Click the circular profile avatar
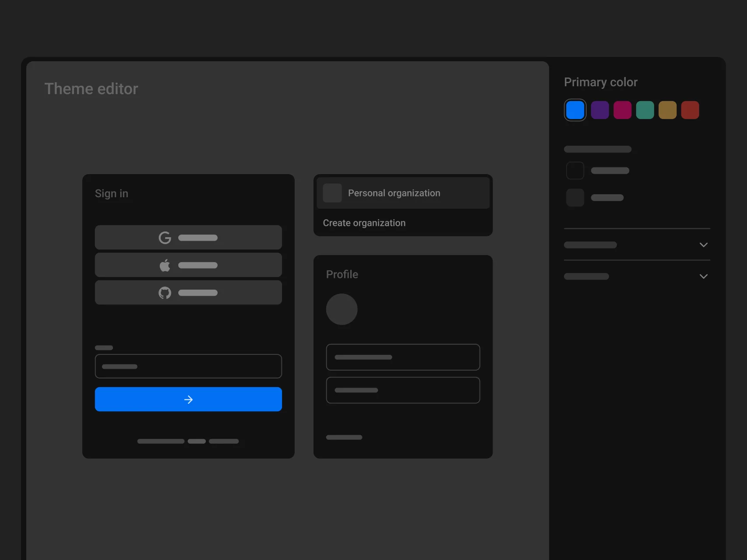The width and height of the screenshot is (747, 560). coord(342,309)
